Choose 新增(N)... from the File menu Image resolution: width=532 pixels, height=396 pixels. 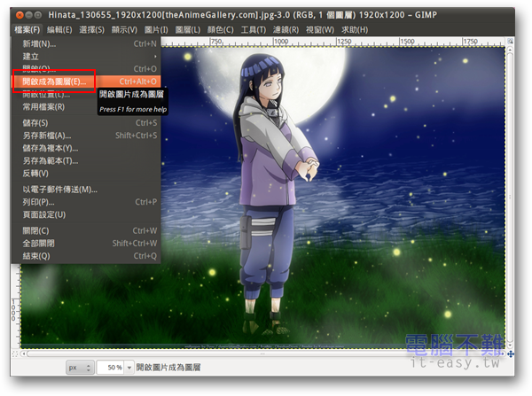[39, 43]
